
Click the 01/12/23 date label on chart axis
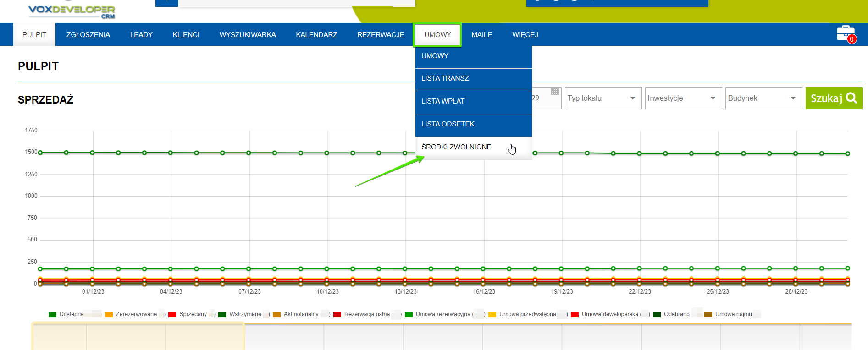(x=93, y=292)
